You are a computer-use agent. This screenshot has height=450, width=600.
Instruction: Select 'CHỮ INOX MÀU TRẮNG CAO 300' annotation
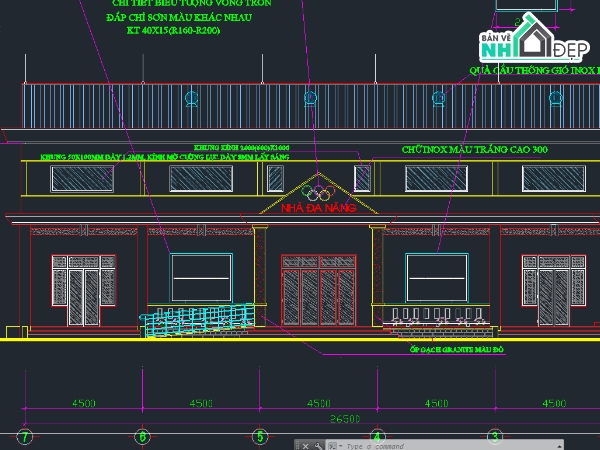coord(474,149)
